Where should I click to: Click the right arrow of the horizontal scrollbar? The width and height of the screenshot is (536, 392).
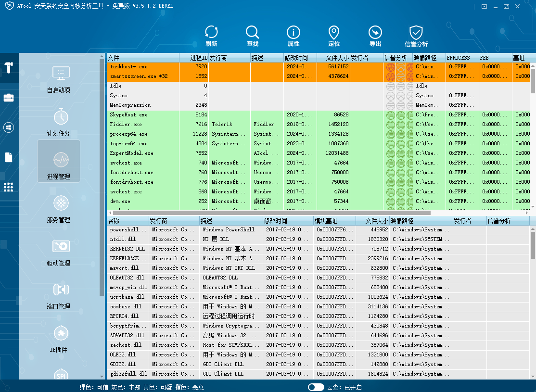click(x=527, y=213)
